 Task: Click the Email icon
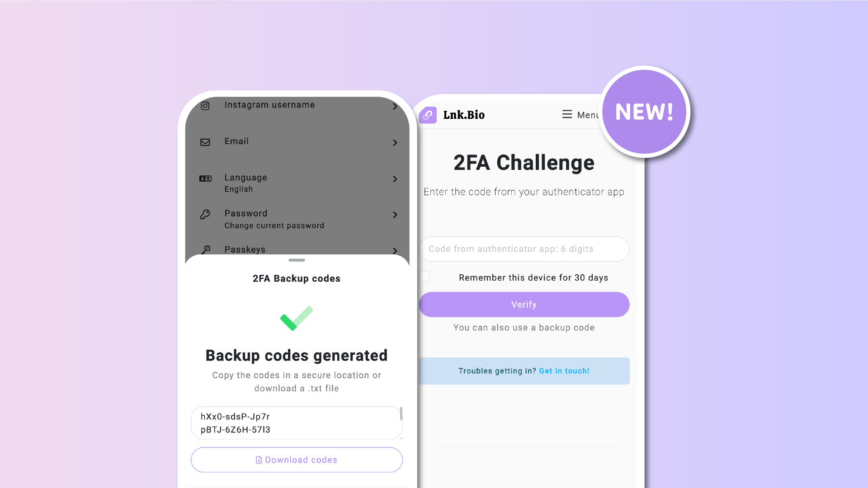pyautogui.click(x=205, y=142)
